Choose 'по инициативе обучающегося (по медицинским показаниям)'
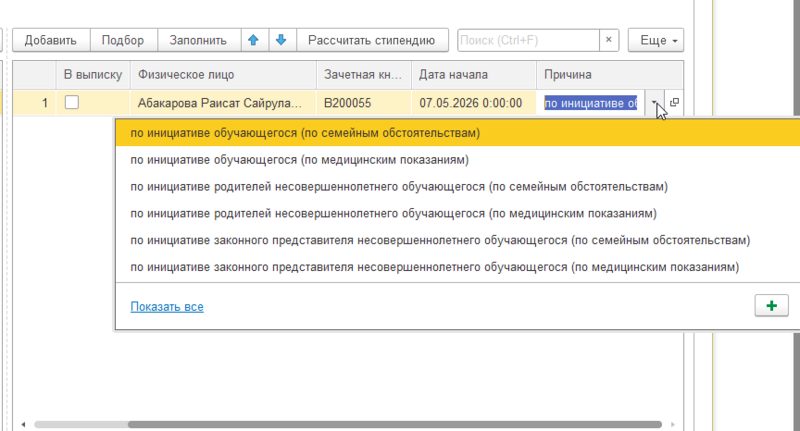800x431 pixels. [x=458, y=160]
